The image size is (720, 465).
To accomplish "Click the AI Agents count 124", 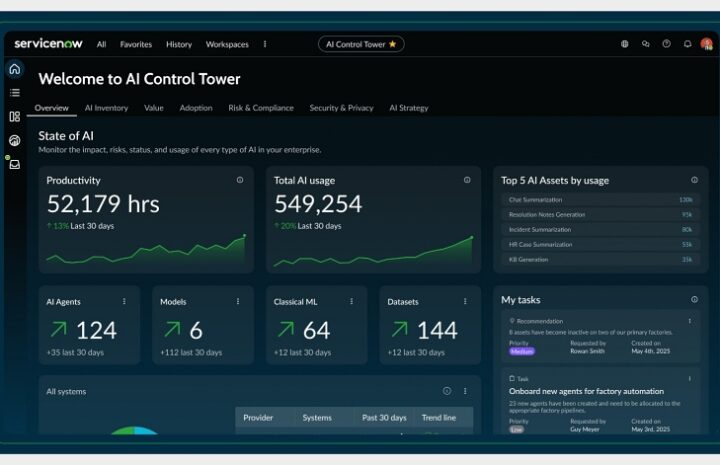I will (96, 331).
